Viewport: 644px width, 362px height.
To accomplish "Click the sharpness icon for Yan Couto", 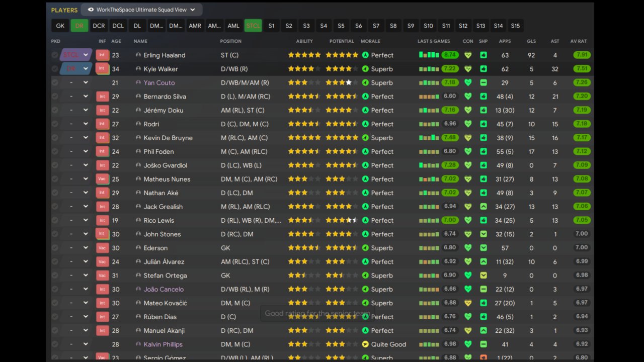I will [484, 82].
